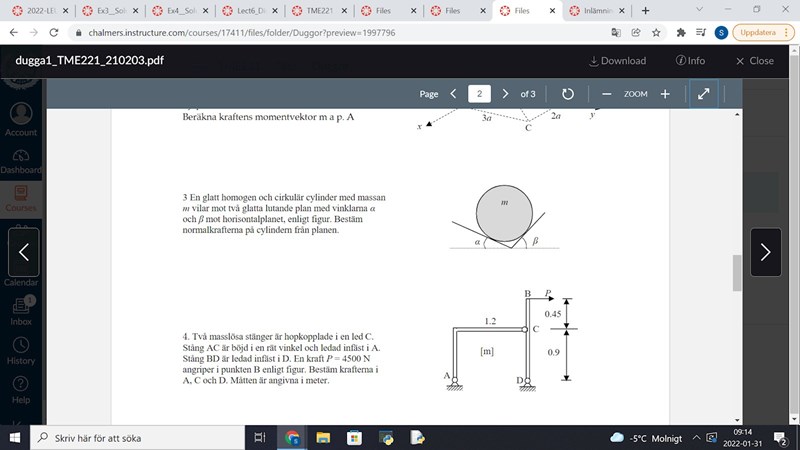Zoom out of the PDF
This screenshot has height=450, width=800.
pos(606,94)
